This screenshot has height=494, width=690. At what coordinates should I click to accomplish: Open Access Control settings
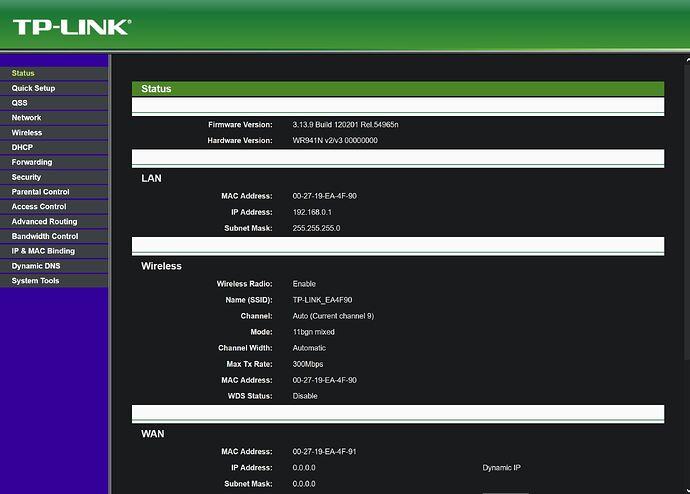54,207
